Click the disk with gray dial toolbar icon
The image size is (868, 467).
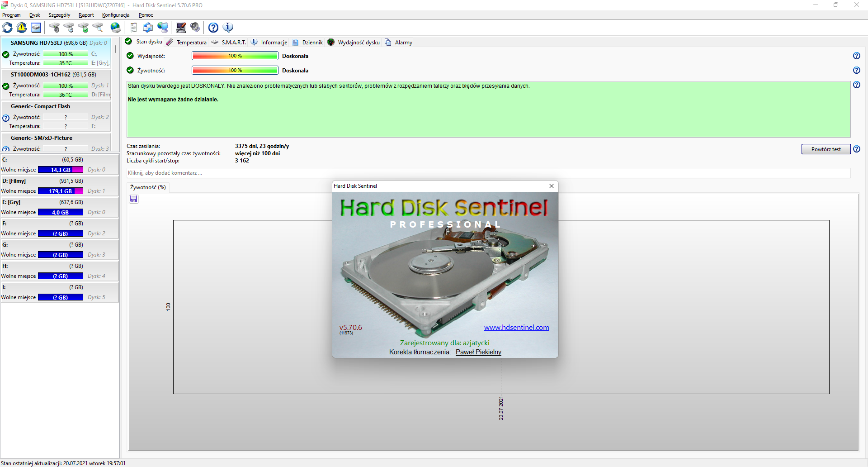[54, 28]
